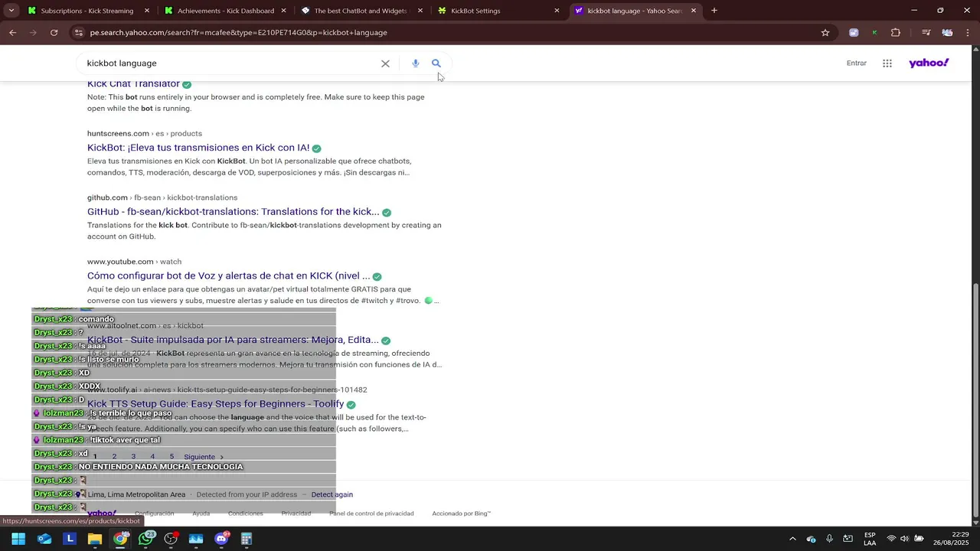Reload the Yahoo search page
This screenshot has height=551, width=980.
54,33
